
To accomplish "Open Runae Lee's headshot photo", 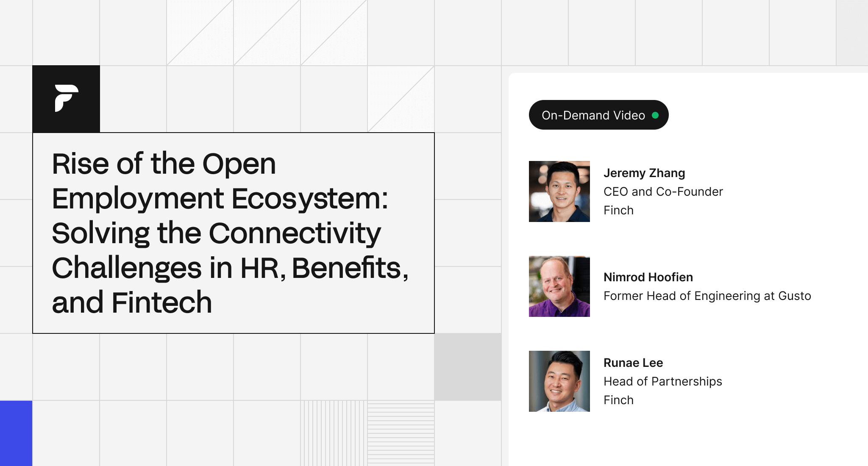I will pyautogui.click(x=559, y=381).
